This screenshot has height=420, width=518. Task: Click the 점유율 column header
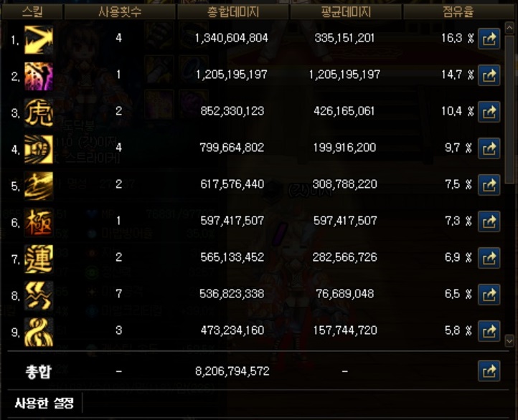tap(458, 12)
